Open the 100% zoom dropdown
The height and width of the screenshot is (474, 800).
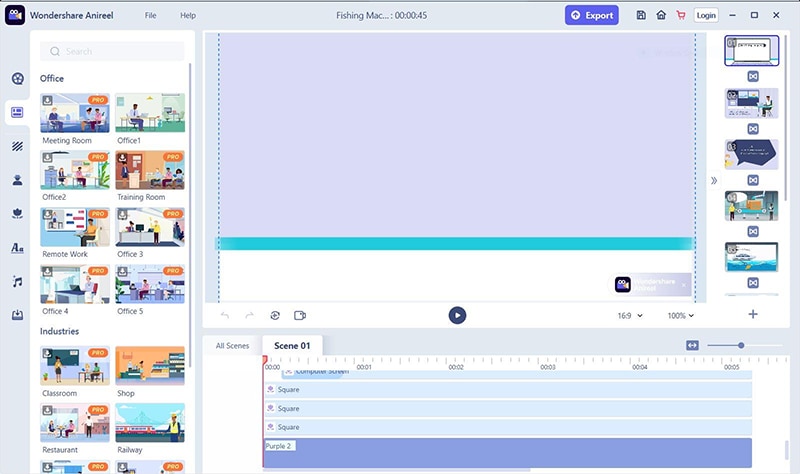pos(681,316)
